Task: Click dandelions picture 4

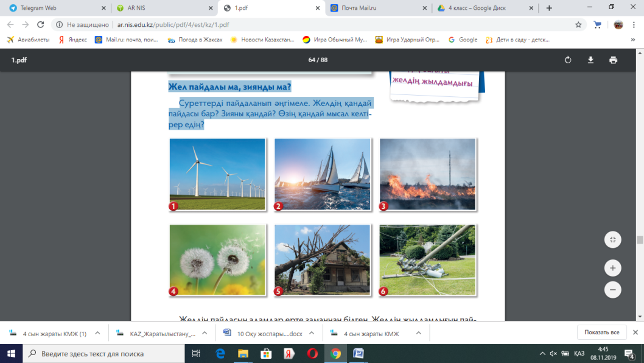Action: click(x=217, y=260)
